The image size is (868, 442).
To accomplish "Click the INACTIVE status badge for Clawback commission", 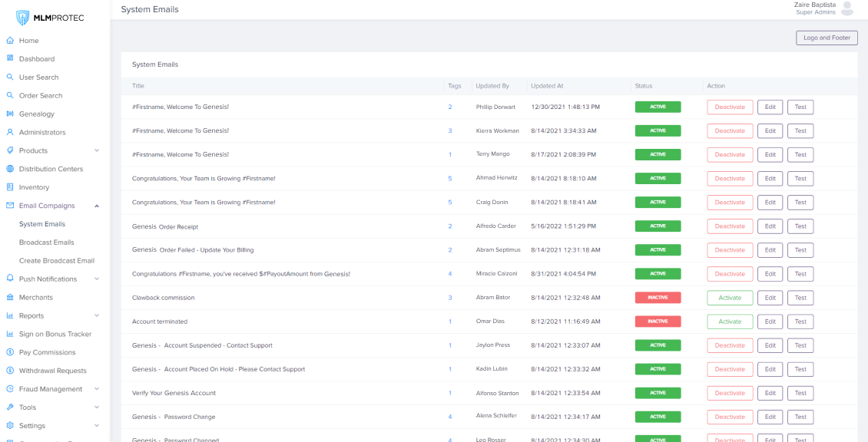I will [x=658, y=298].
